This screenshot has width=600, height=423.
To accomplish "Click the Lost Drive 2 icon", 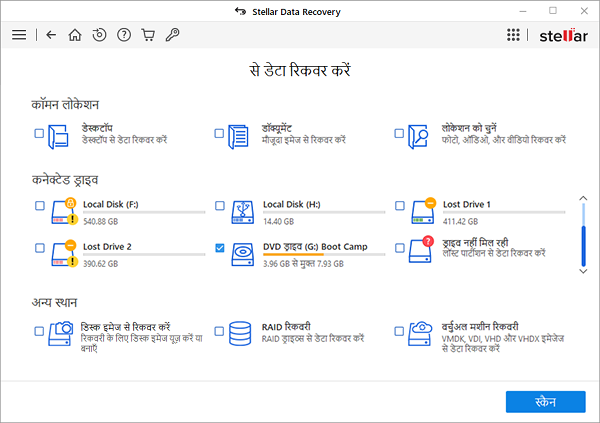I will 64,253.
